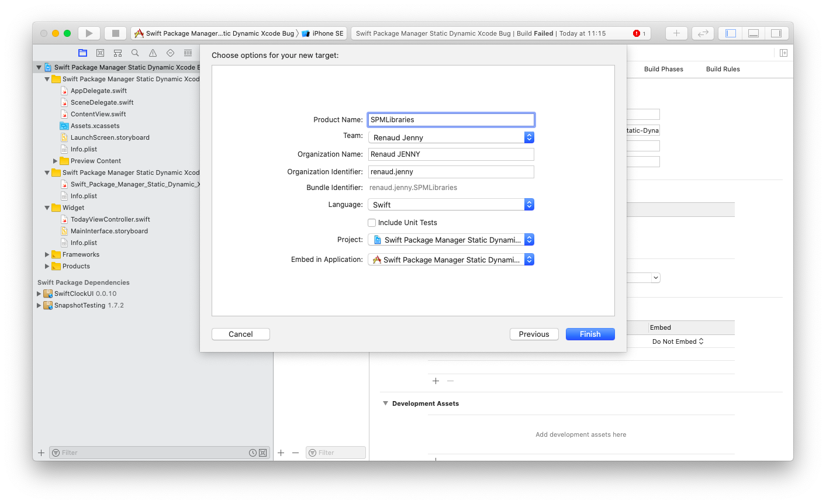Toggle the Inspectors panel visibility
Screen dimensions: 826x504
click(776, 33)
